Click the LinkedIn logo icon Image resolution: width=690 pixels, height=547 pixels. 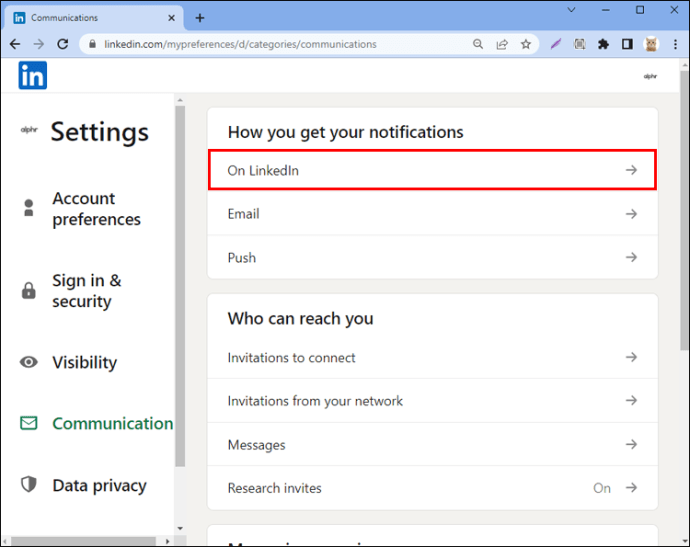point(32,76)
